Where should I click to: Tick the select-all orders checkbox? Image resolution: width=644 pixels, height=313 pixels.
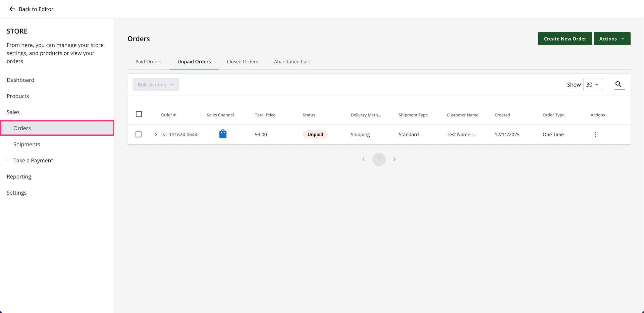coord(139,114)
